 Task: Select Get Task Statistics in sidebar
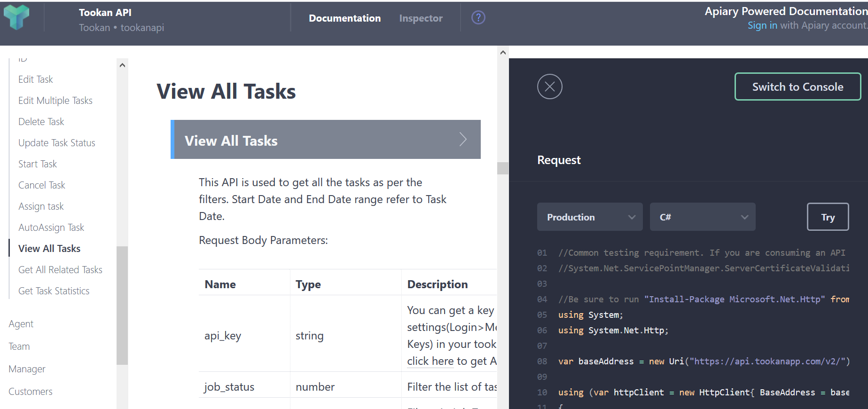pos(54,291)
